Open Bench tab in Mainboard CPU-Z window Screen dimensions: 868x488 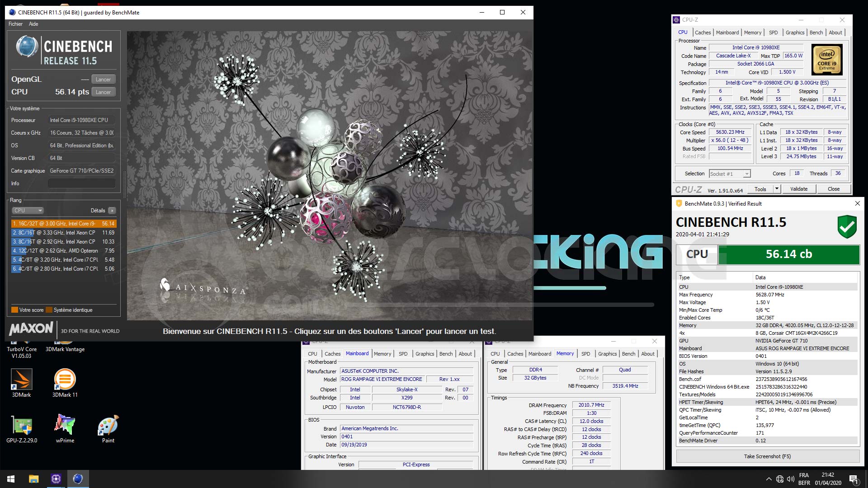(x=446, y=354)
